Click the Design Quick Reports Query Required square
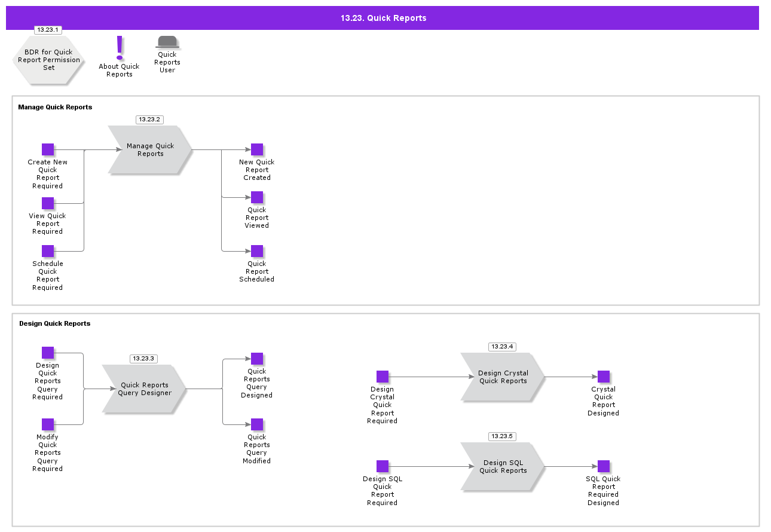771x532 pixels. [48, 353]
